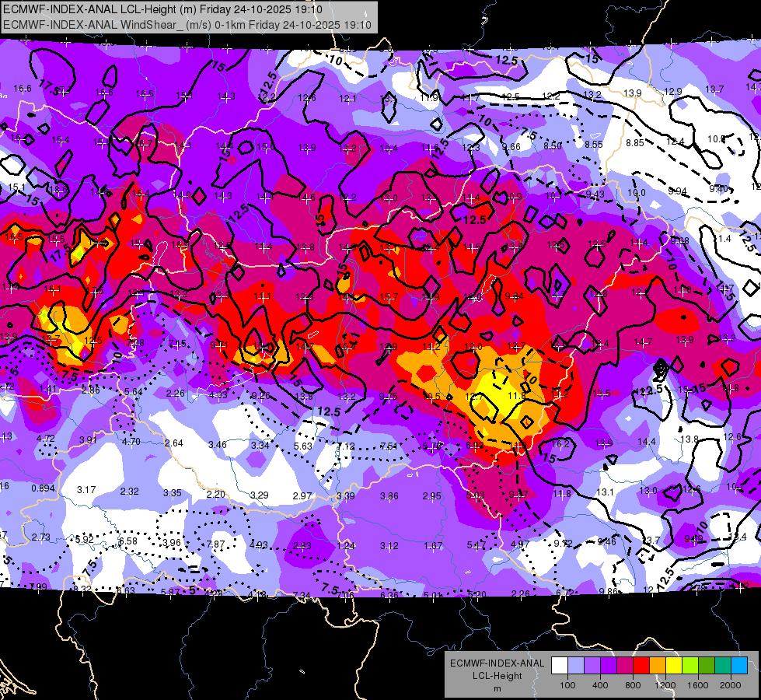The width and height of the screenshot is (761, 700).
Task: Click the legend scale label '1600'
Action: [698, 685]
